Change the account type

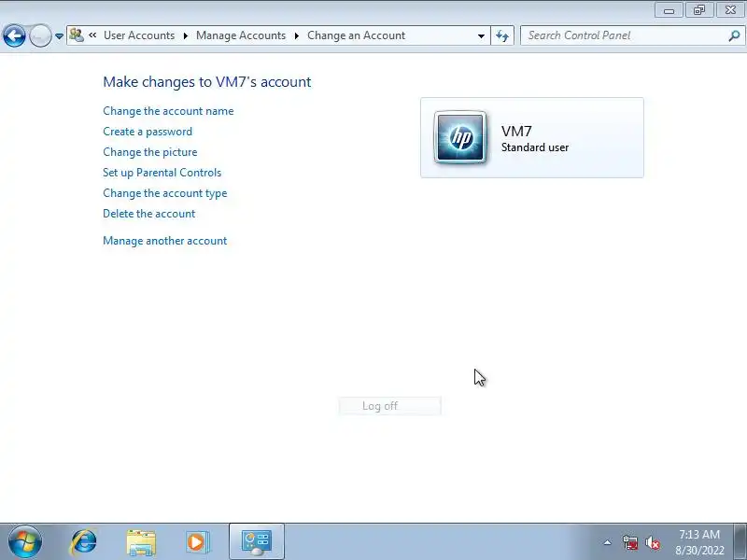click(165, 193)
